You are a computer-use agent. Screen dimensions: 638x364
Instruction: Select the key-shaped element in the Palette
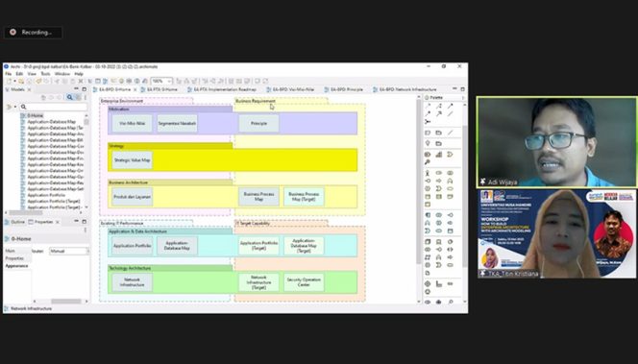[x=428, y=162]
